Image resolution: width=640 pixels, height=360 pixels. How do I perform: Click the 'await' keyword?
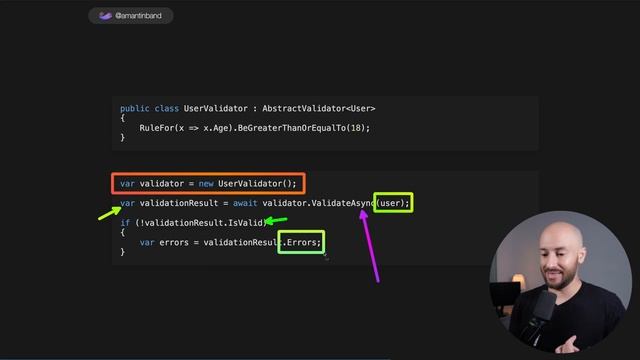[245, 203]
